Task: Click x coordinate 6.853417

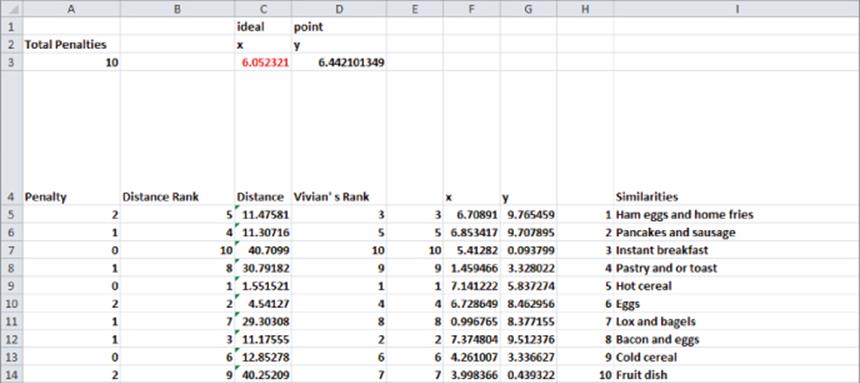Action: point(472,232)
